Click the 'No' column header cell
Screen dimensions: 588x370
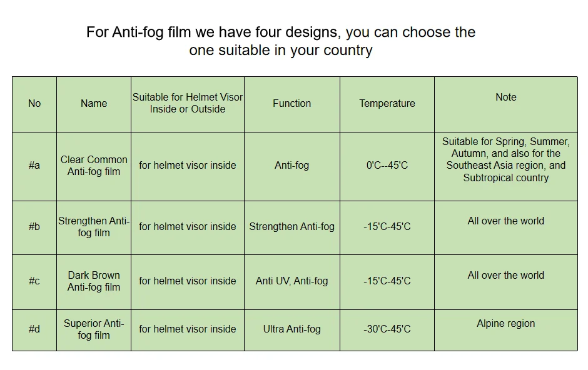tap(34, 104)
